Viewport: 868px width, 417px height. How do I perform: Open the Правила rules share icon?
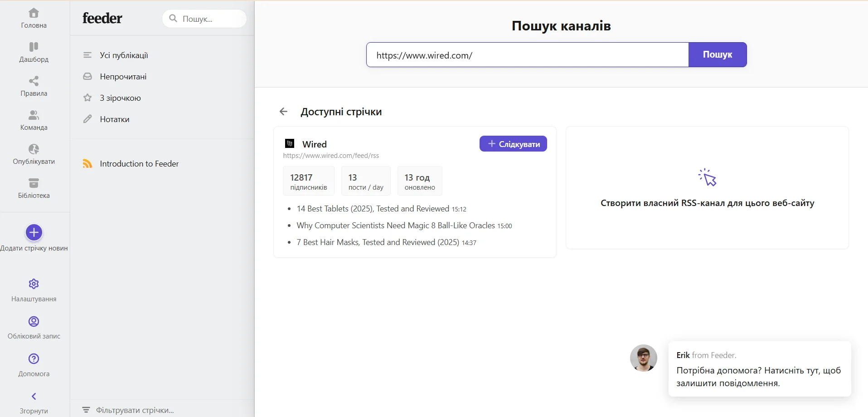pyautogui.click(x=34, y=81)
